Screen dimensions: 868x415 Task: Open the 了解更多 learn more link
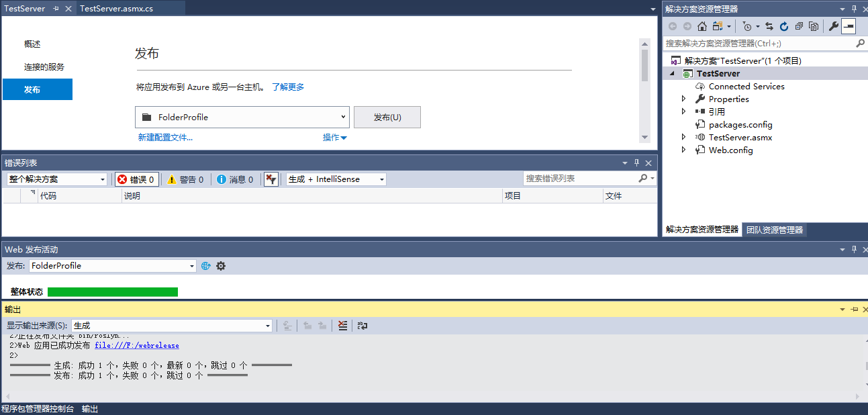coord(288,87)
